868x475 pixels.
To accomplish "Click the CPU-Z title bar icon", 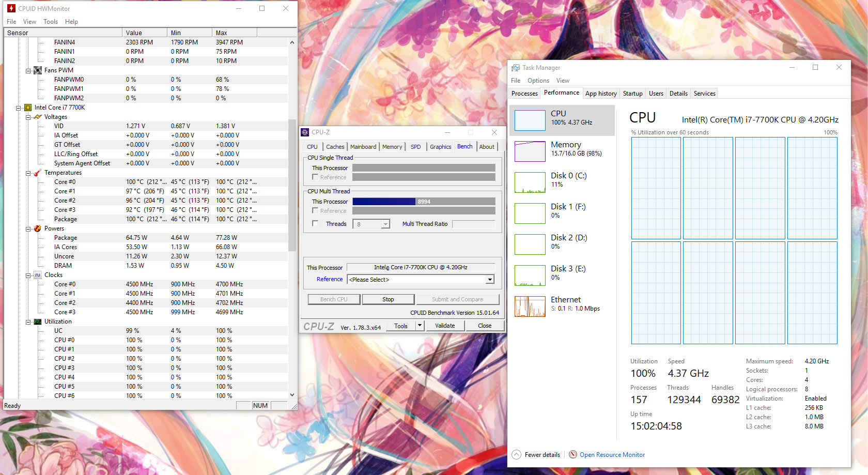I will point(305,132).
